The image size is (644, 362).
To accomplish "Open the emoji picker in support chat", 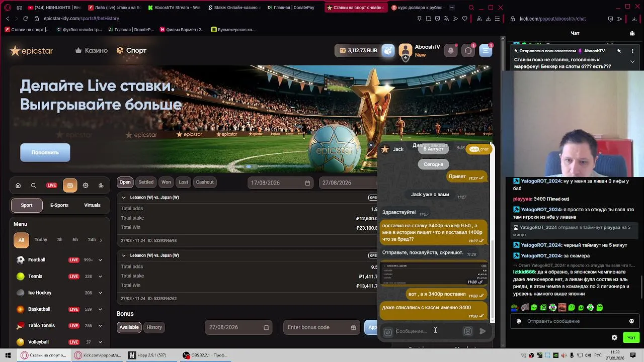I will (x=468, y=331).
